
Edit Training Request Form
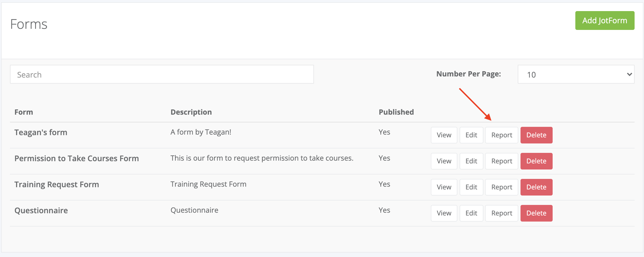[x=471, y=187]
